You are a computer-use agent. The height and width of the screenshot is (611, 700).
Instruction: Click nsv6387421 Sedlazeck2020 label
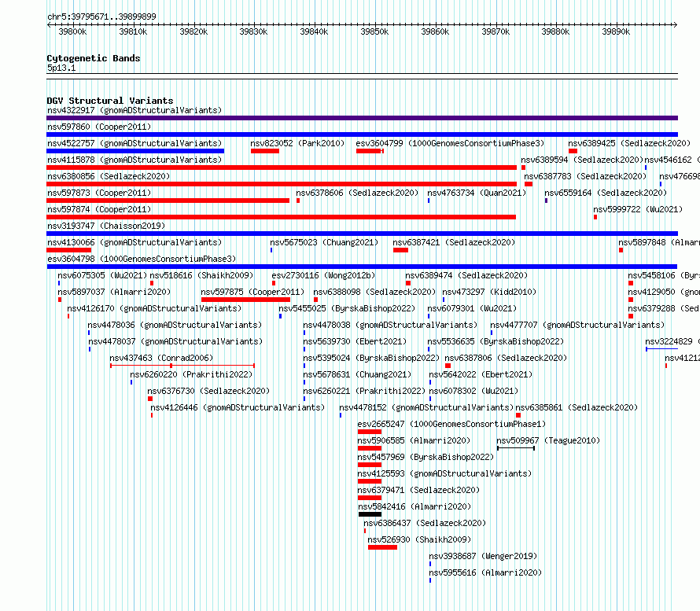[454, 242]
